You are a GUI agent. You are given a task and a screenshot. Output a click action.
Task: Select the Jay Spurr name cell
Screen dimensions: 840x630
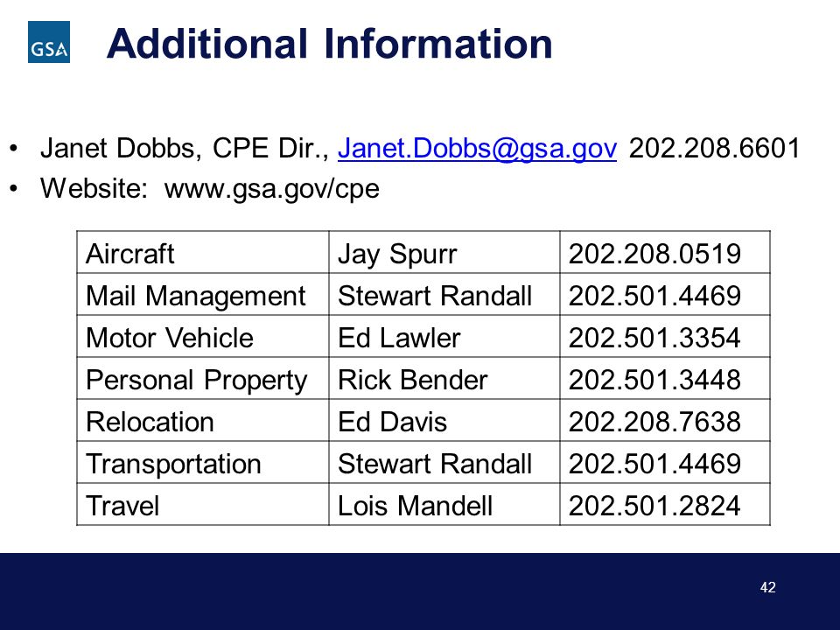coord(444,253)
